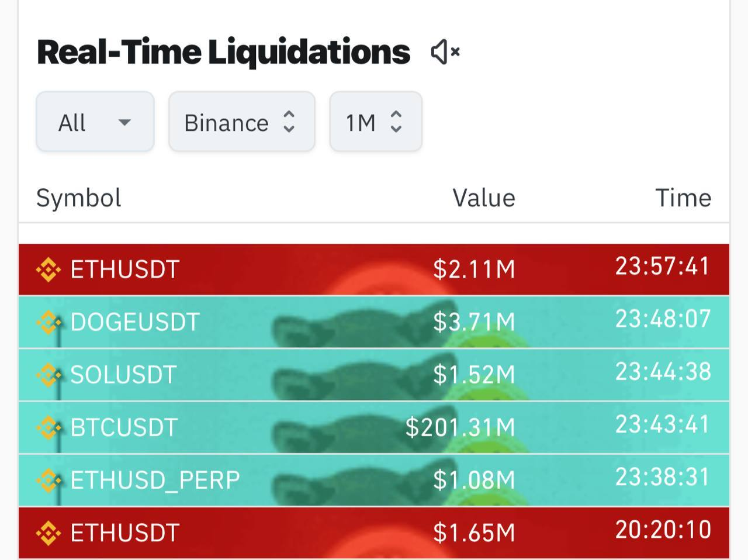Open the Binance exchange selector
Viewport: 748px width, 560px height.
(241, 122)
